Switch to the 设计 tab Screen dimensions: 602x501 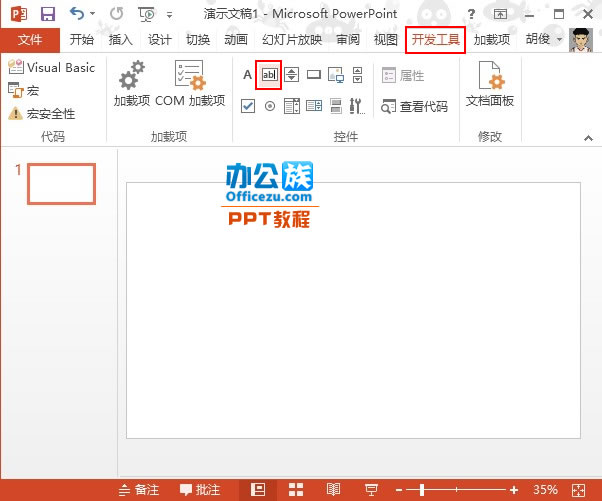(159, 40)
